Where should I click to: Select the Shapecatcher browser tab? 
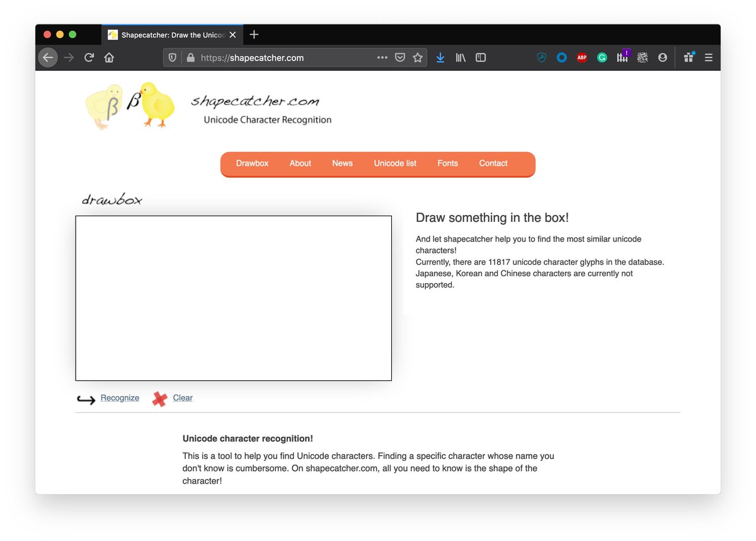[171, 35]
